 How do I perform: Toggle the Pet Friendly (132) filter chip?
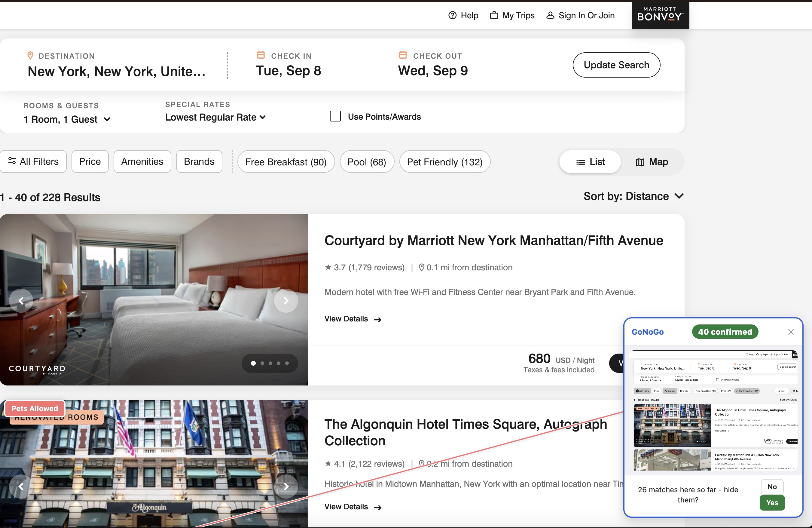444,162
